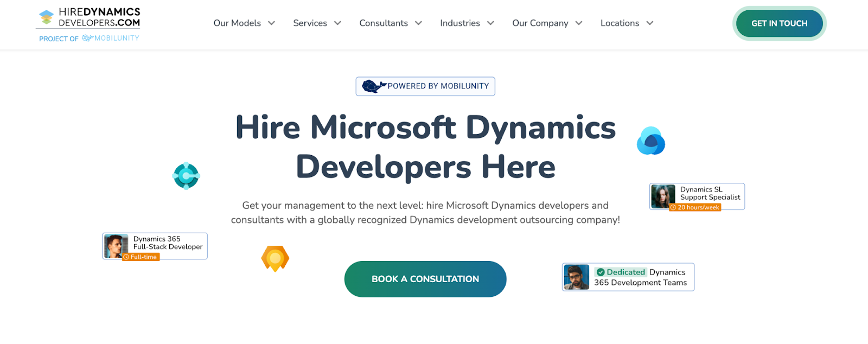Click the Dynamics SL Support Specialist label
Screen dimensions: 868x344
710,193
